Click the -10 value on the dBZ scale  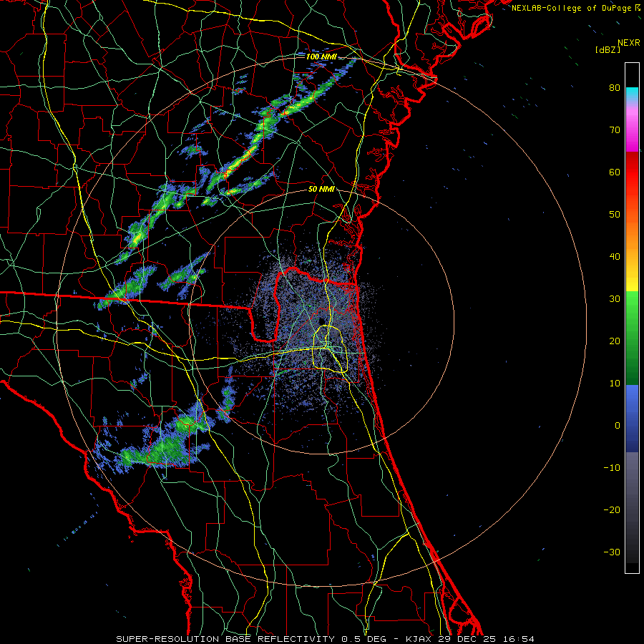(x=612, y=468)
